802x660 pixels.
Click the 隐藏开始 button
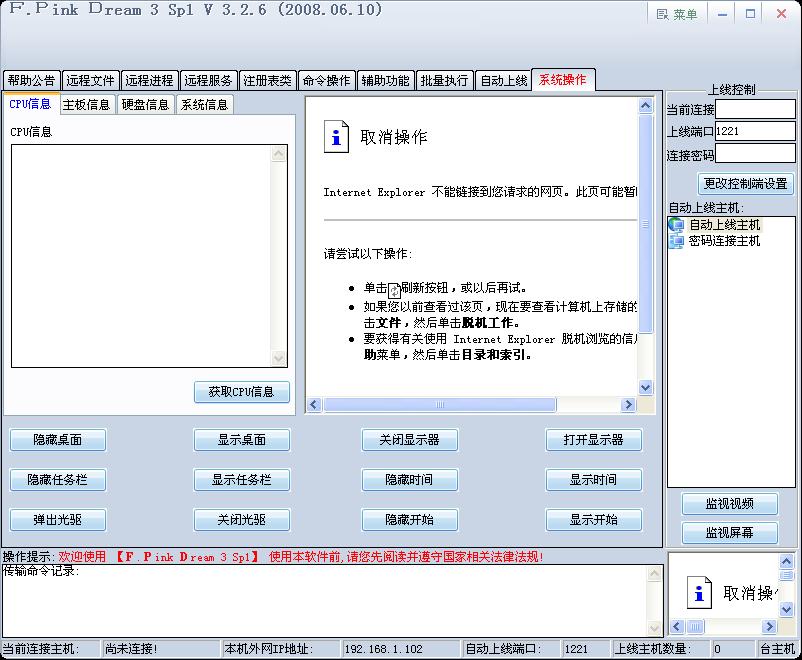point(410,520)
